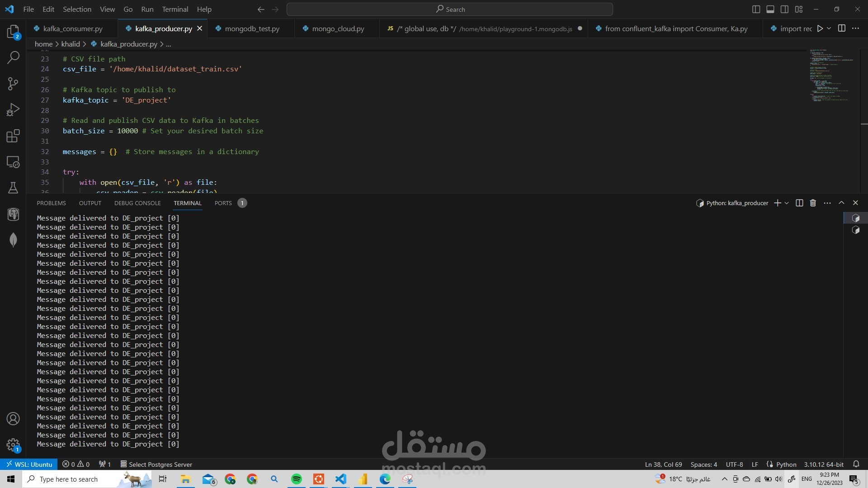Run the Python file with play button

pyautogui.click(x=820, y=28)
